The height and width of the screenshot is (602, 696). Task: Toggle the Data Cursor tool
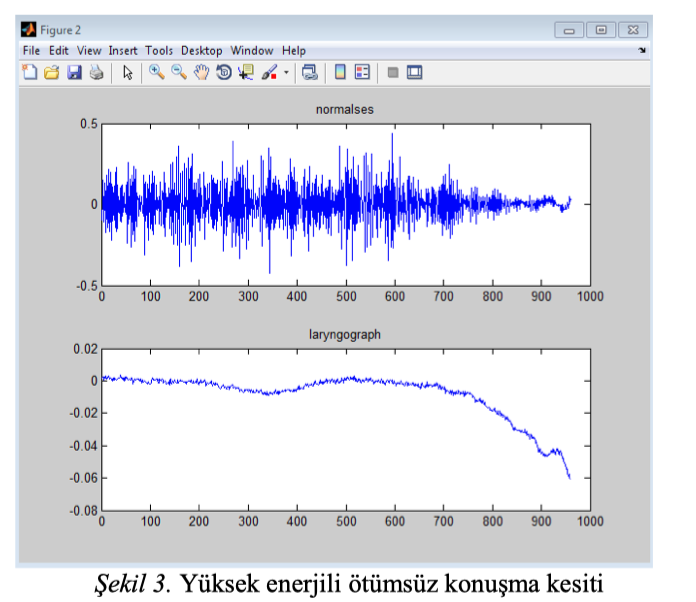246,72
